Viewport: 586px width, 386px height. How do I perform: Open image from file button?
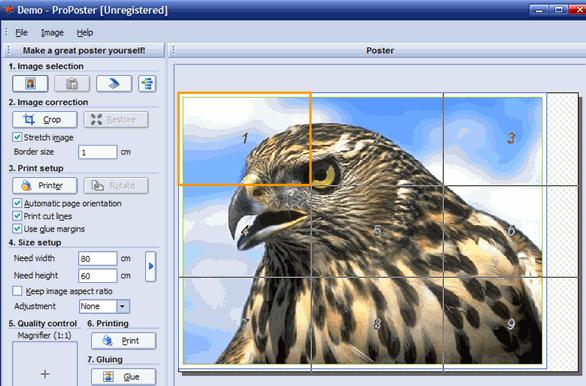pyautogui.click(x=30, y=84)
